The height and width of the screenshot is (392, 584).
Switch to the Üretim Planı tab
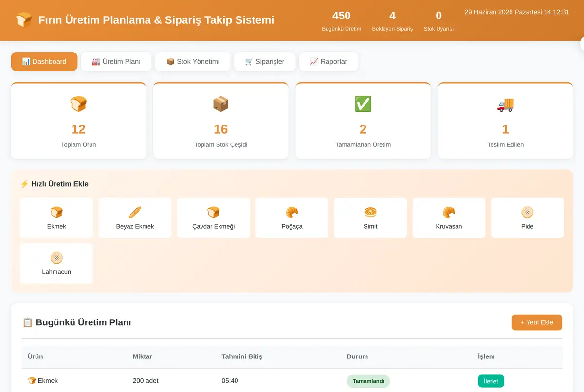click(116, 62)
